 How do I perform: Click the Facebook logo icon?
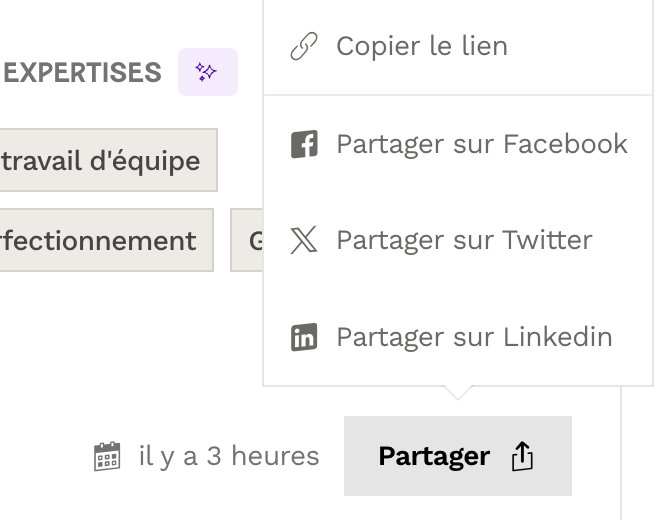coord(303,144)
